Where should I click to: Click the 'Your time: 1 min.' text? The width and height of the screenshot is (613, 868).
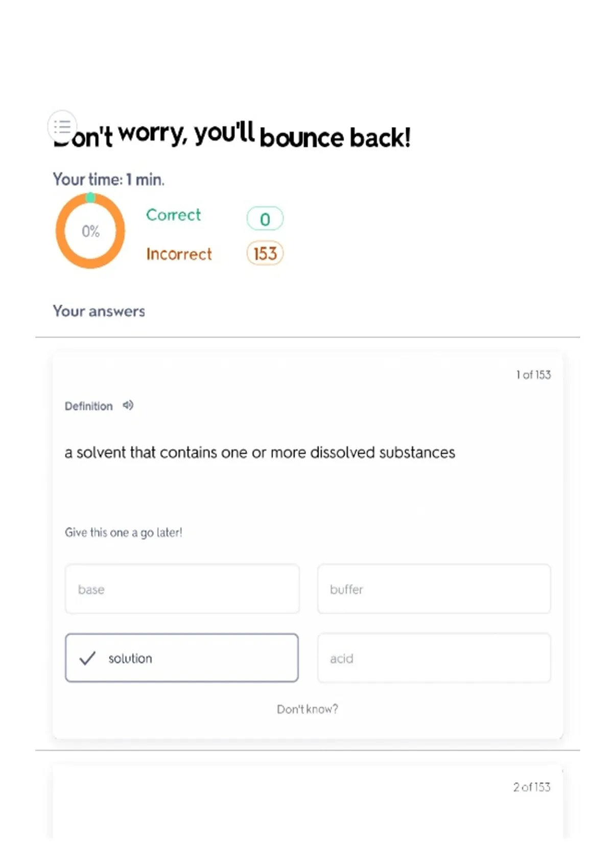[108, 179]
